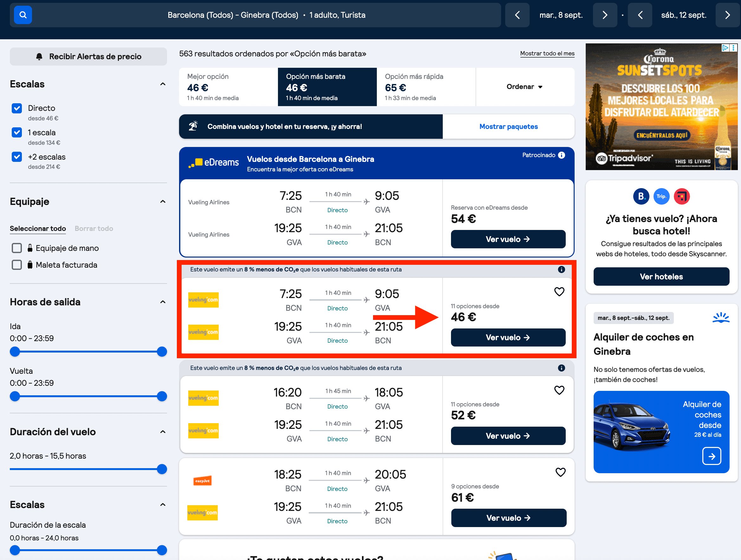The height and width of the screenshot is (560, 741).
Task: Click the blue search magnifier icon
Action: click(x=23, y=15)
